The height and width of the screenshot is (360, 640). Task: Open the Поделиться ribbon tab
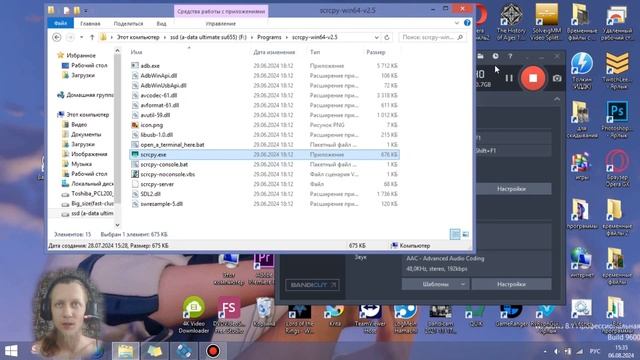click(128, 24)
